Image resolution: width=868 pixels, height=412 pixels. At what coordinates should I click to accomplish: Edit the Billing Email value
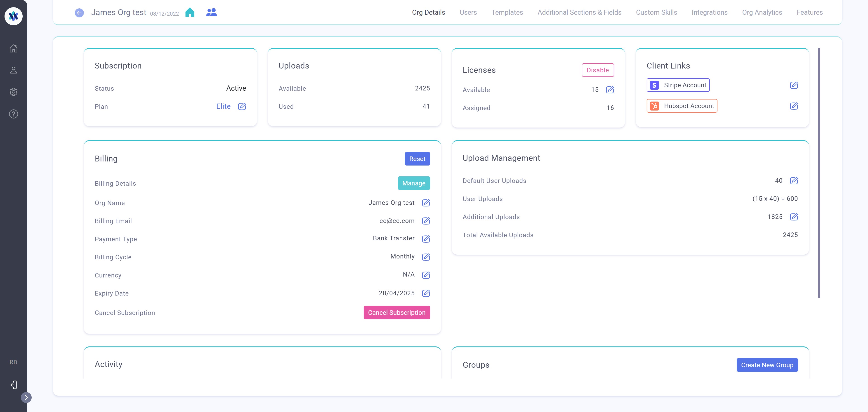[426, 221]
